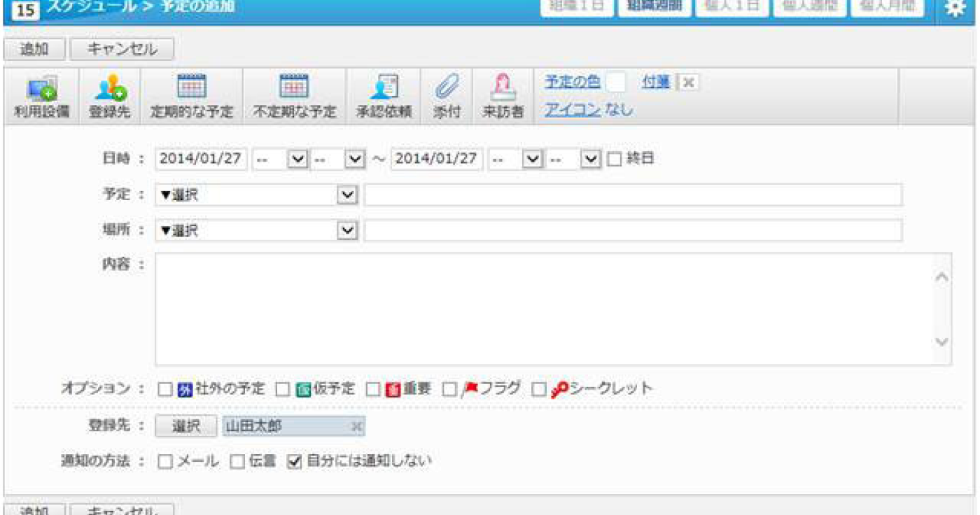Click the 内容 scrollbar down arrow
Screen dimensions: 980x515
coord(942,342)
